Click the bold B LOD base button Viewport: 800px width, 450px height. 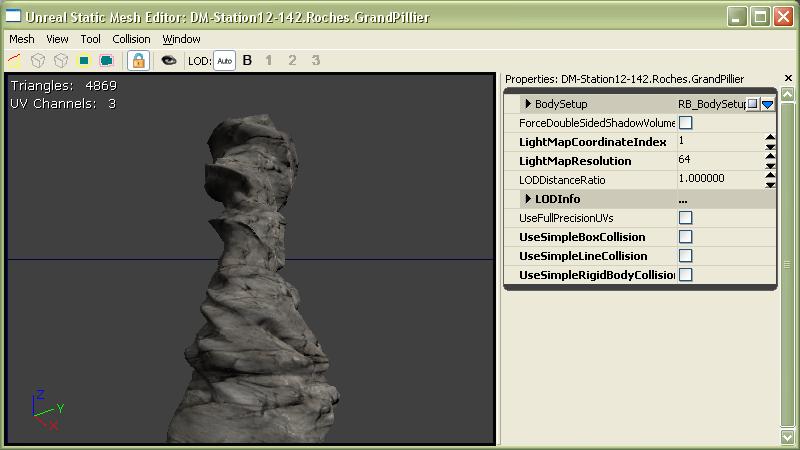248,61
